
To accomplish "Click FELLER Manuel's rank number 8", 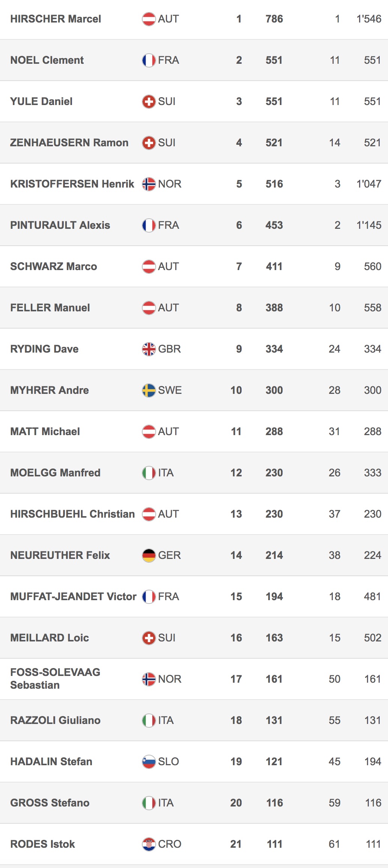I will (x=239, y=308).
